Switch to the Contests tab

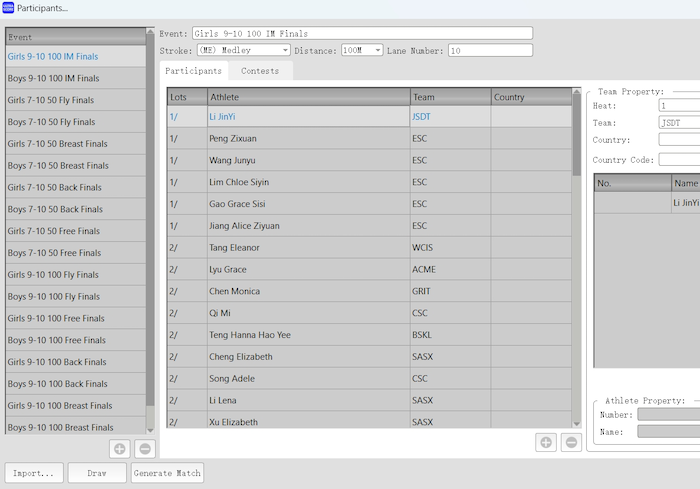pyautogui.click(x=260, y=71)
